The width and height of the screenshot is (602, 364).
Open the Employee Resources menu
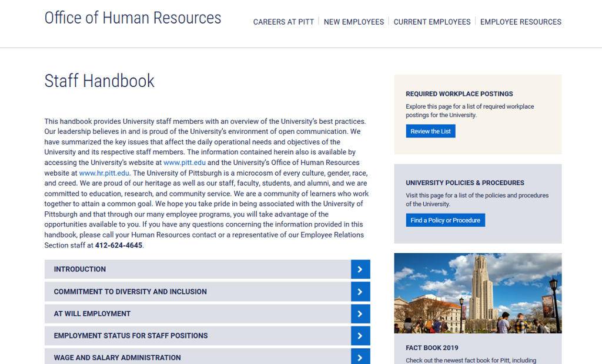(520, 22)
